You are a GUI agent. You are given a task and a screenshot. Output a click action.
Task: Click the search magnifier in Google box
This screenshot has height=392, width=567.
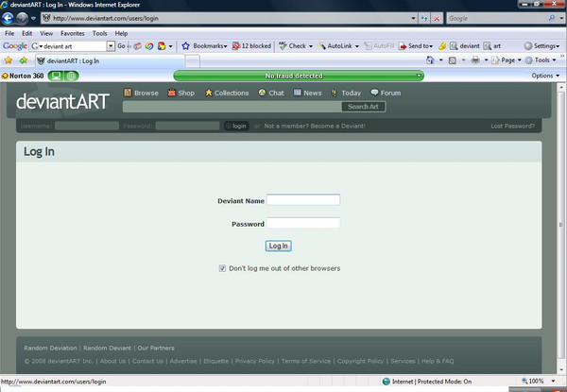pos(552,18)
